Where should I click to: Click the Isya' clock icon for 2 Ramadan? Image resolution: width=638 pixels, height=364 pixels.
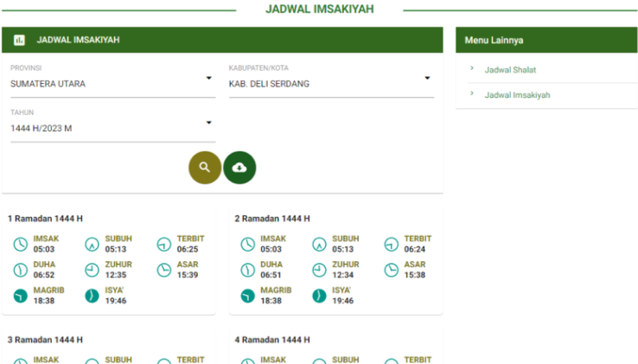[x=319, y=296]
